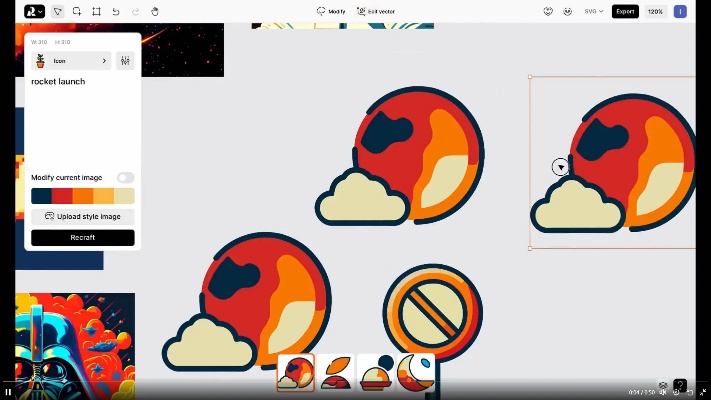Toggle Modify current image switch

coord(126,177)
